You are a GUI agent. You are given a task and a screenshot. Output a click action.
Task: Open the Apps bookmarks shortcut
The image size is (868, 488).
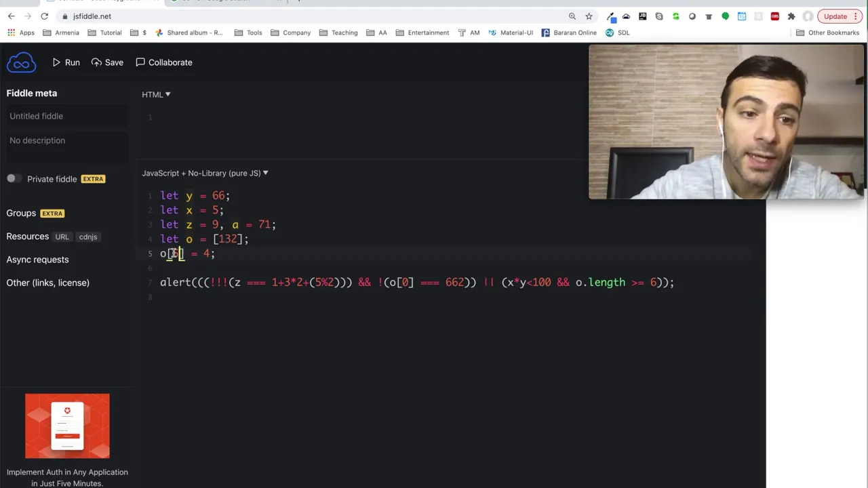pos(21,33)
